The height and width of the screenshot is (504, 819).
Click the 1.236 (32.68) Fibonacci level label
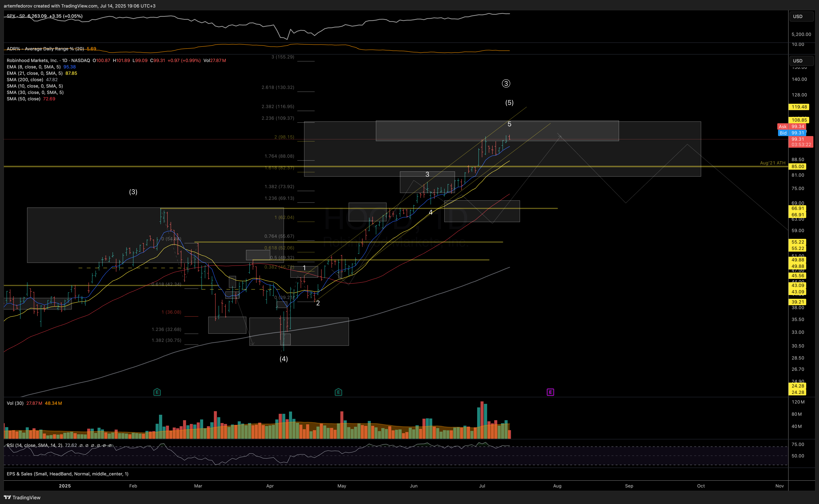pos(166,329)
